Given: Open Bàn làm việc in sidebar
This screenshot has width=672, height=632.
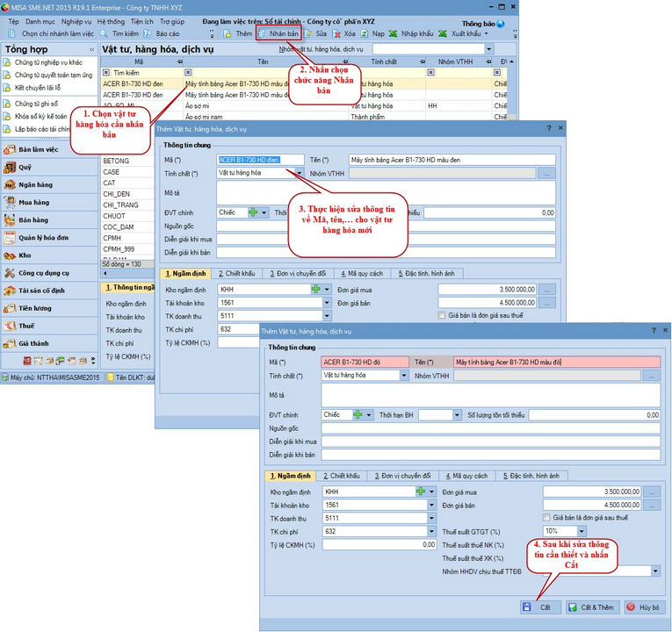Looking at the screenshot, I should point(50,149).
